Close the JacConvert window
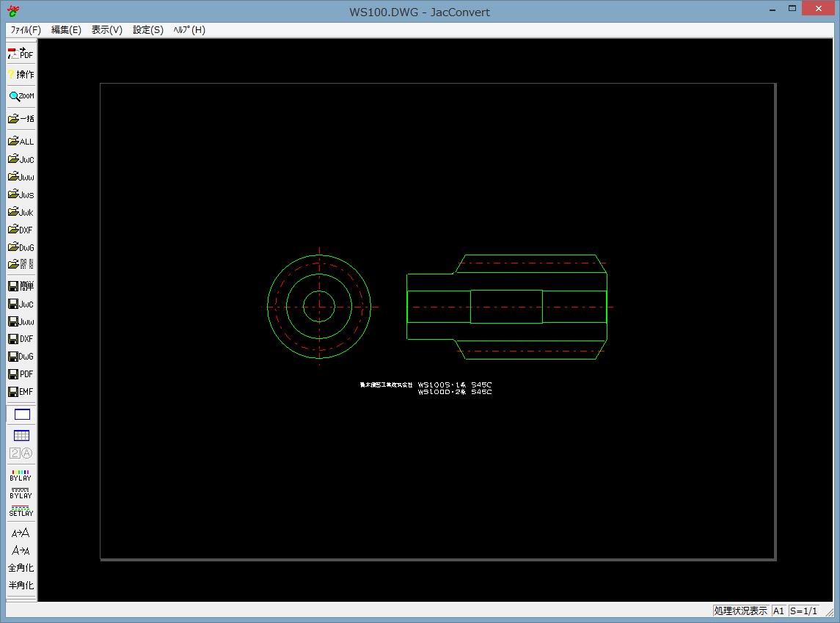840x623 pixels. pyautogui.click(x=819, y=9)
